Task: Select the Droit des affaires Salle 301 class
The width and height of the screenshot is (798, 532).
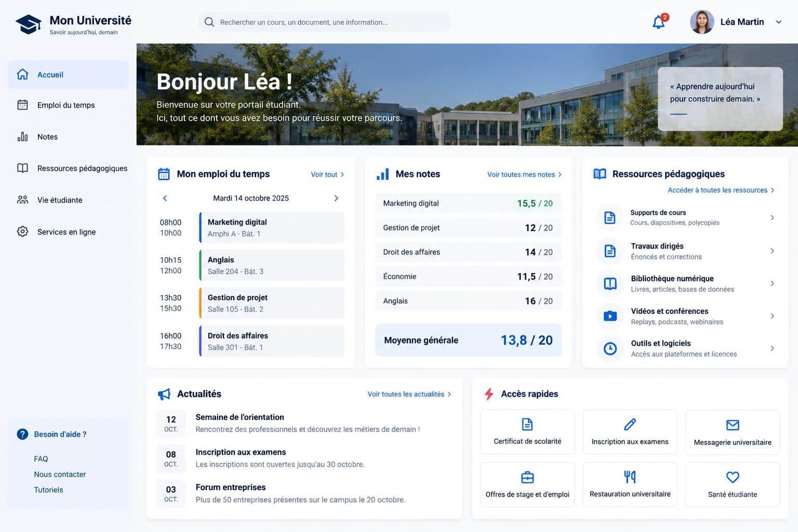Action: coord(272,341)
